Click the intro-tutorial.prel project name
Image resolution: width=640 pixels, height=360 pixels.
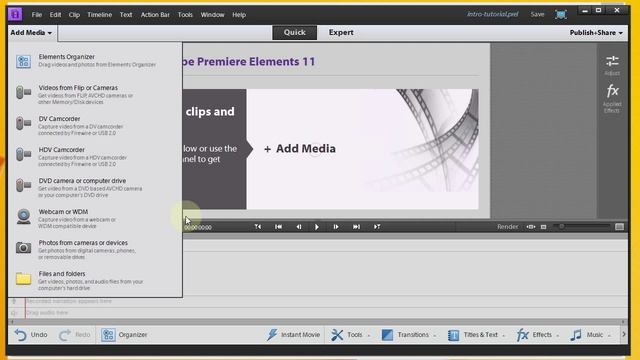click(x=493, y=14)
